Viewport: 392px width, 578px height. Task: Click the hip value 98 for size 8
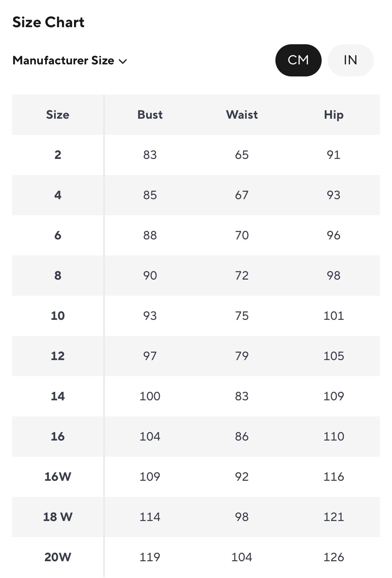tap(333, 276)
